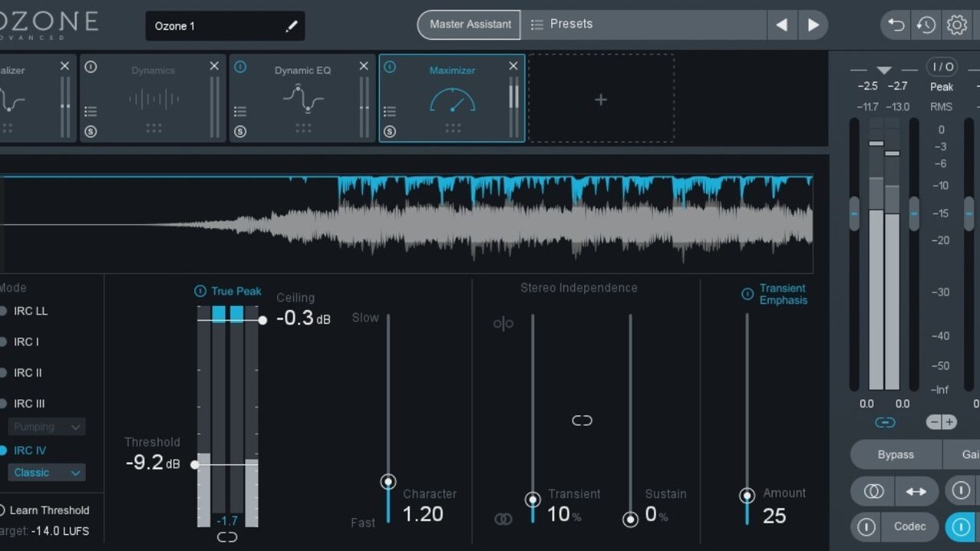This screenshot has width=980, height=551.
Task: Remove the Equalizer module with its X
Action: pyautogui.click(x=65, y=66)
